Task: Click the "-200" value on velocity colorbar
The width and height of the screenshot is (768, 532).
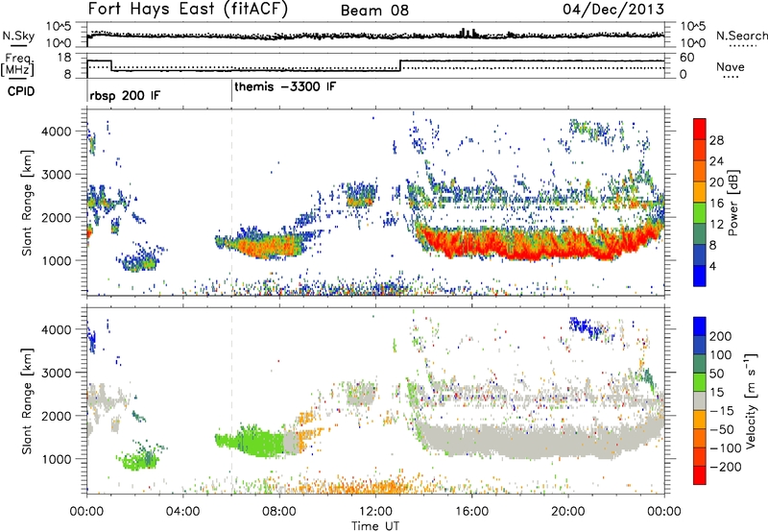Action: point(725,467)
